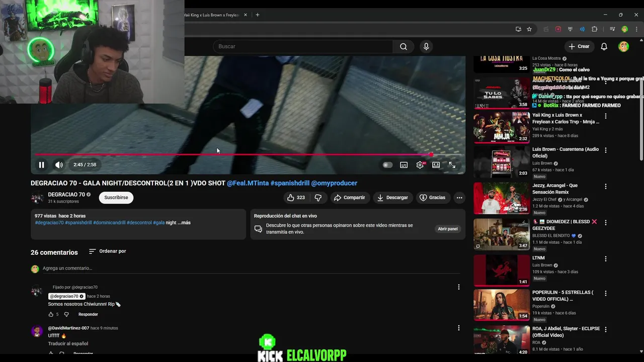The height and width of the screenshot is (362, 644).
Task: Reply to the pinned comment via Responder
Action: coord(88,314)
